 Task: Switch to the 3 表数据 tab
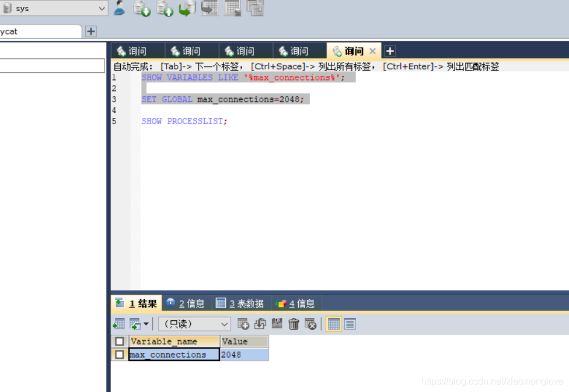pos(240,303)
